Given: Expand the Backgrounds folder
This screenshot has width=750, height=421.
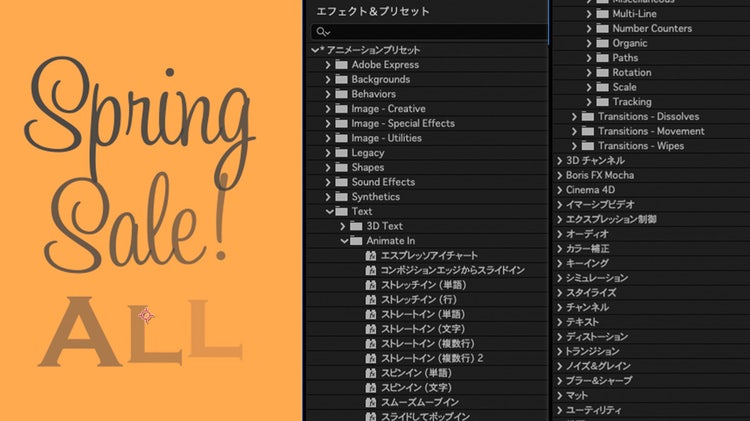Looking at the screenshot, I should [x=328, y=79].
